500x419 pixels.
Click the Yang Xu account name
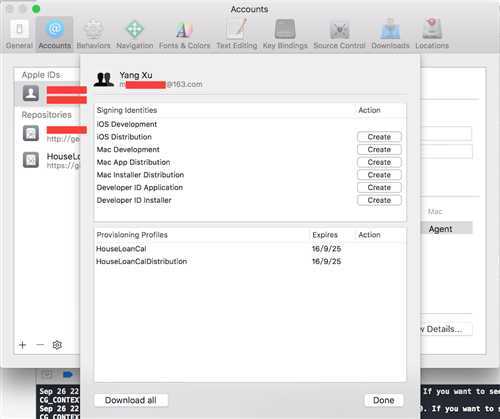(136, 75)
